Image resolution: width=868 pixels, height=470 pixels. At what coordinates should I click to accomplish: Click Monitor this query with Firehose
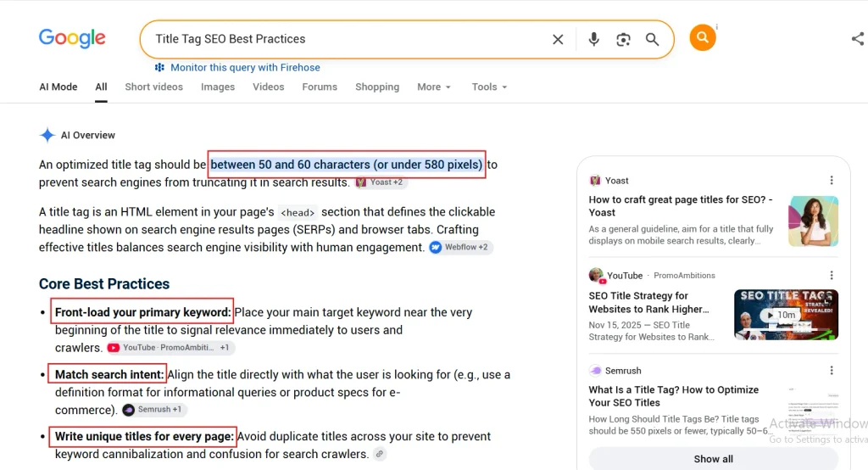(x=245, y=68)
